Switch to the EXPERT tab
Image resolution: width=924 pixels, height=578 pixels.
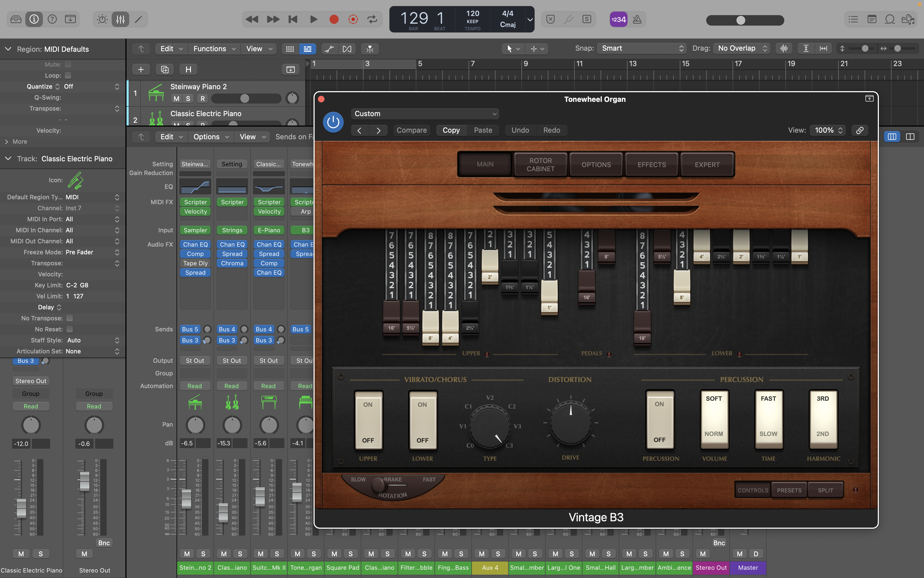(x=707, y=165)
